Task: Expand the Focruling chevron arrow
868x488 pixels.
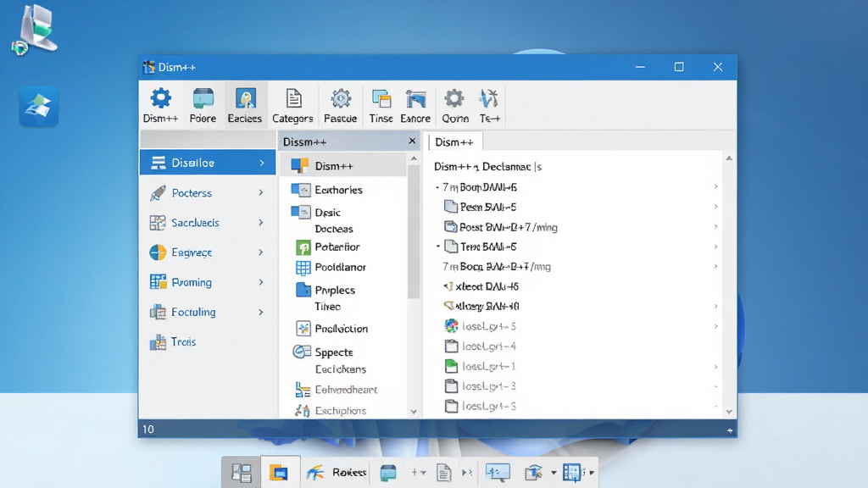Action: [x=261, y=312]
